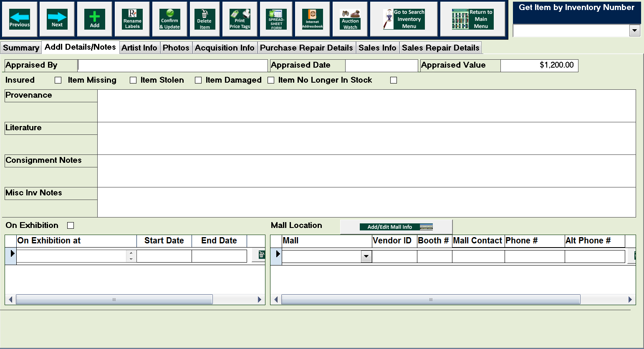Click the On Exhibition at spinner arrows
Viewport: 644px width, 349px height.
click(x=131, y=256)
